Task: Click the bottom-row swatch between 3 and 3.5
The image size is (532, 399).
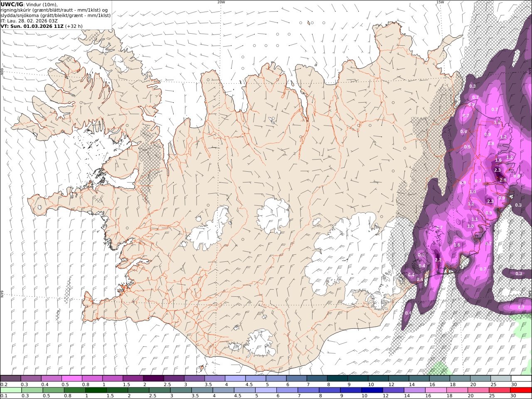Action: pyautogui.click(x=181, y=390)
